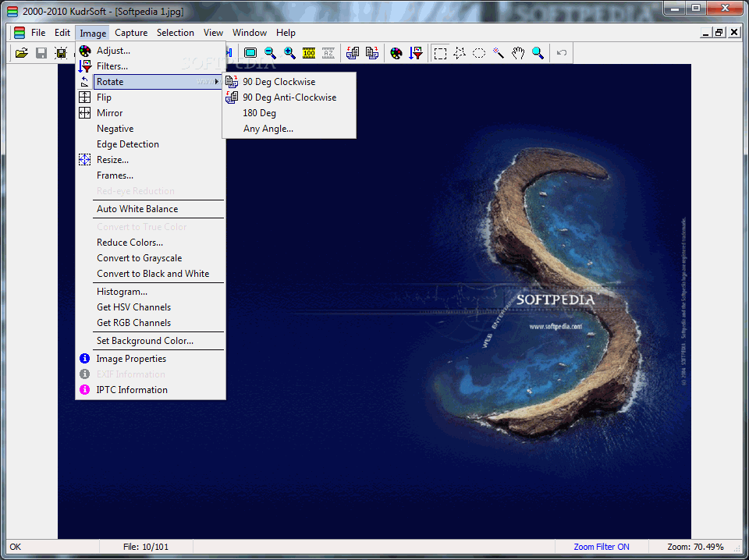Select the rectangular selection tool
Viewport: 749px width, 560px height.
440,53
